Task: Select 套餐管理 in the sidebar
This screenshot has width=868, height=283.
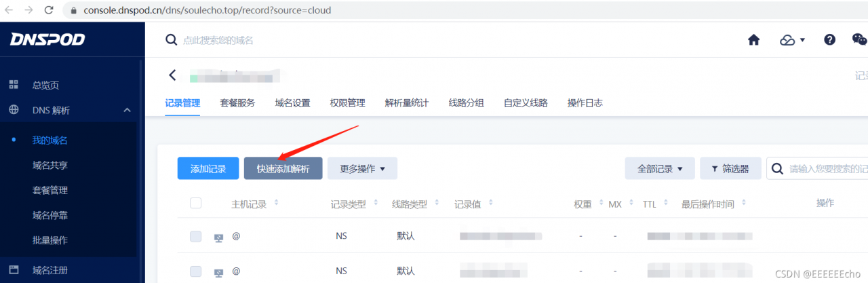Action: click(50, 190)
